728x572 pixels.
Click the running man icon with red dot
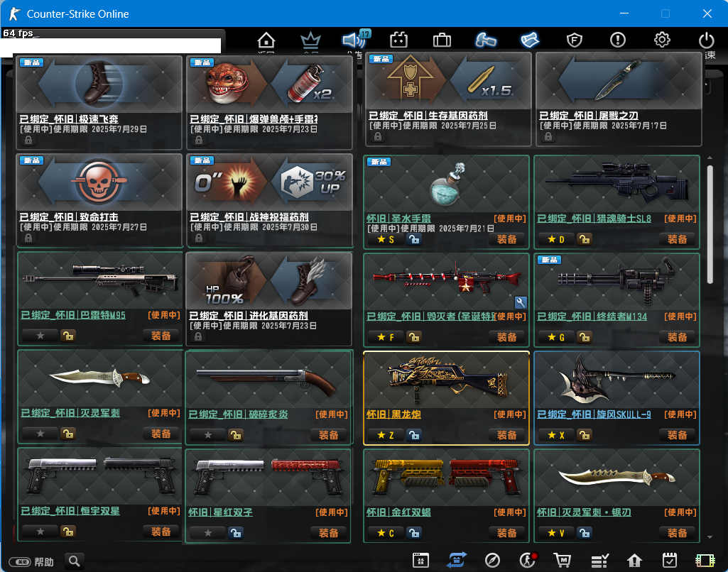(x=528, y=561)
